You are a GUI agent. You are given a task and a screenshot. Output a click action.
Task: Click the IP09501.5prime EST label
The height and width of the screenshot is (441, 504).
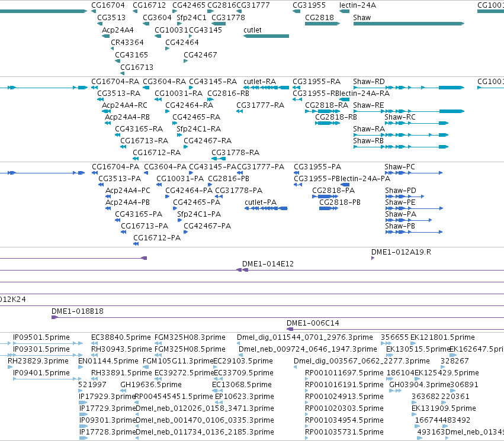41,337
